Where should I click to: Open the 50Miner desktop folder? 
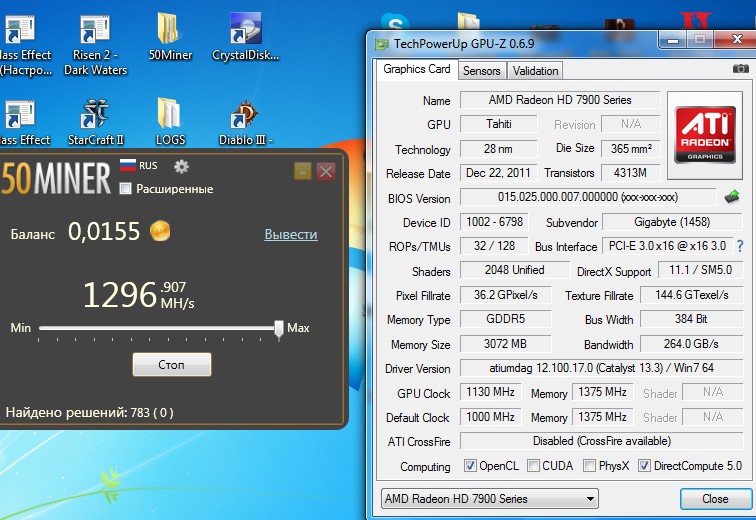[x=170, y=38]
